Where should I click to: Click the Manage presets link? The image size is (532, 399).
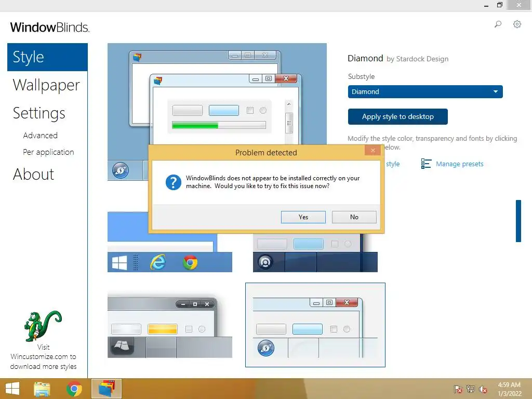point(459,164)
